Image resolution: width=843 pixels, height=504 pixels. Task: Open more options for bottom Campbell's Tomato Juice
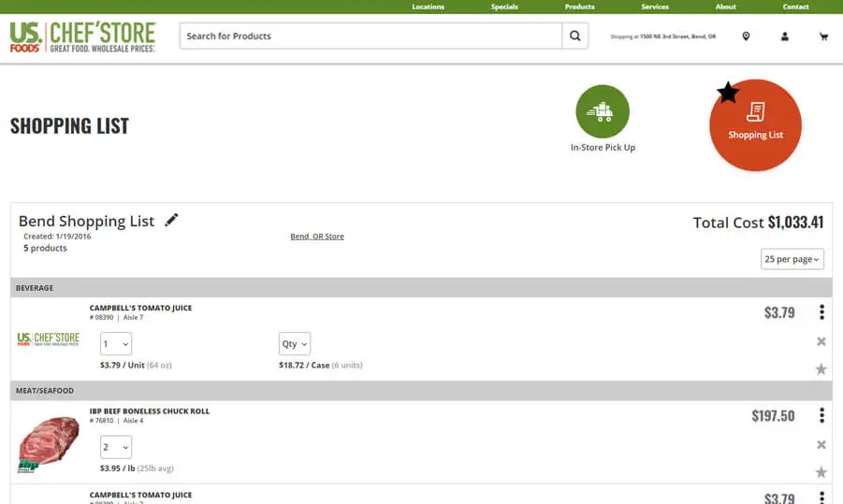[821, 497]
